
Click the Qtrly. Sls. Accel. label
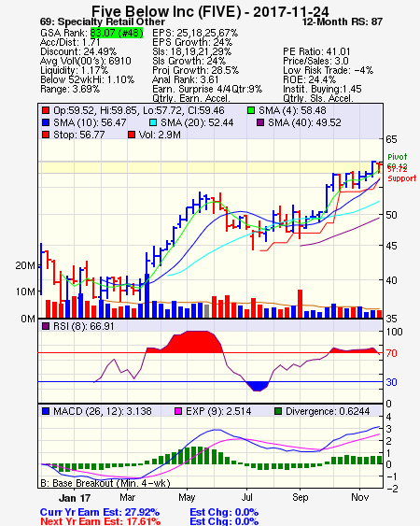318,98
